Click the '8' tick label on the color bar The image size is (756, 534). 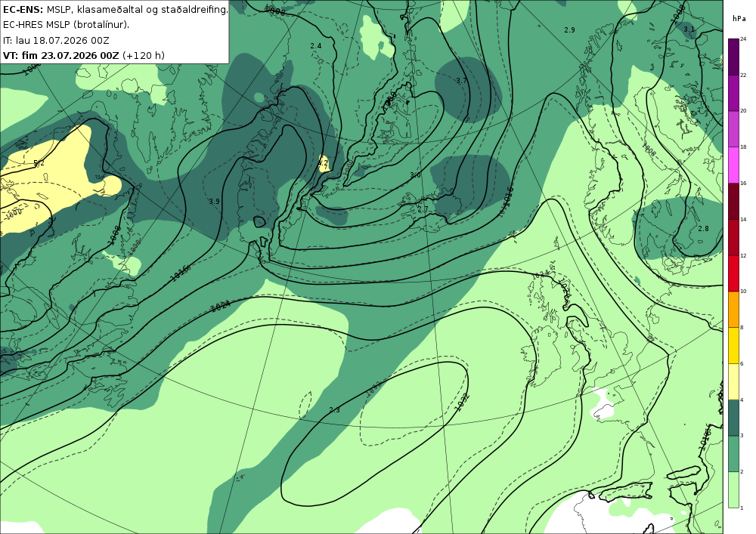point(742,328)
